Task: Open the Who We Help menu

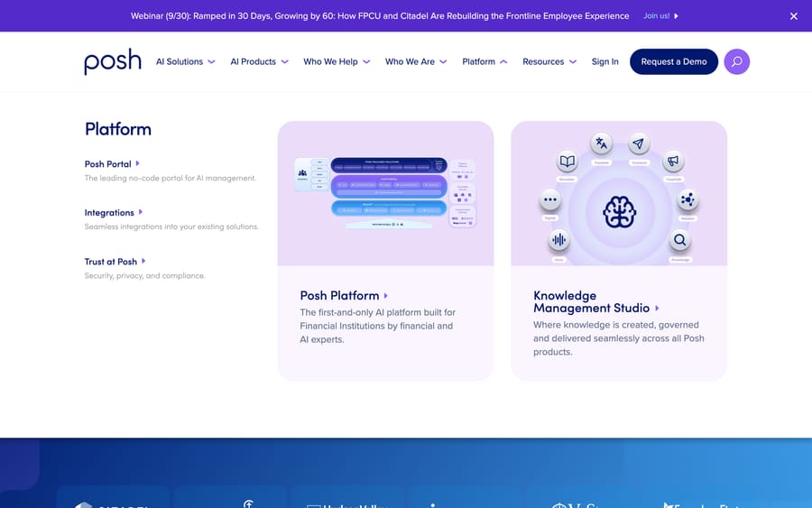Action: point(330,61)
